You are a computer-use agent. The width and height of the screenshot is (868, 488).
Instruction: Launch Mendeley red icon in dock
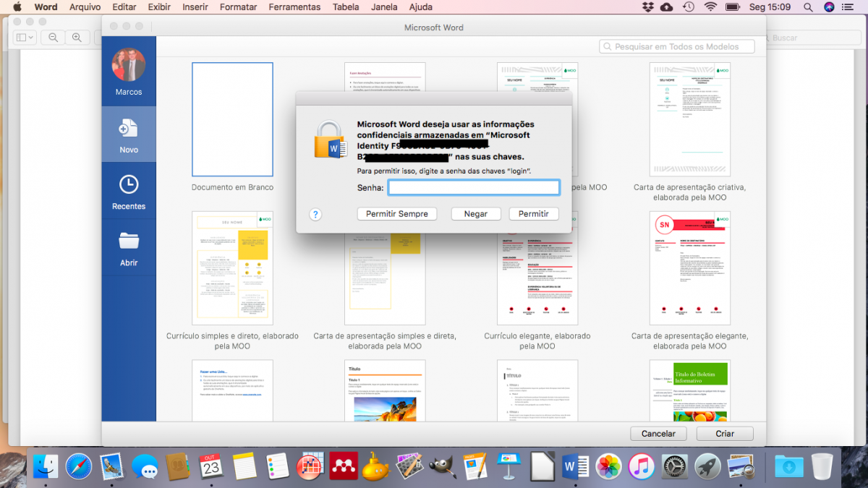pos(344,466)
